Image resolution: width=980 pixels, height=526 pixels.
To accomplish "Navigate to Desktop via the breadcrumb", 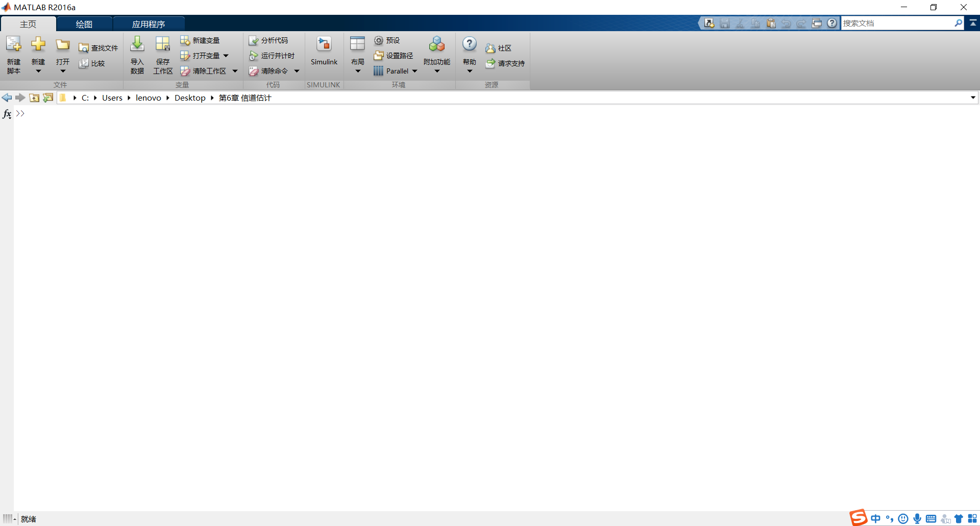I will (189, 98).
